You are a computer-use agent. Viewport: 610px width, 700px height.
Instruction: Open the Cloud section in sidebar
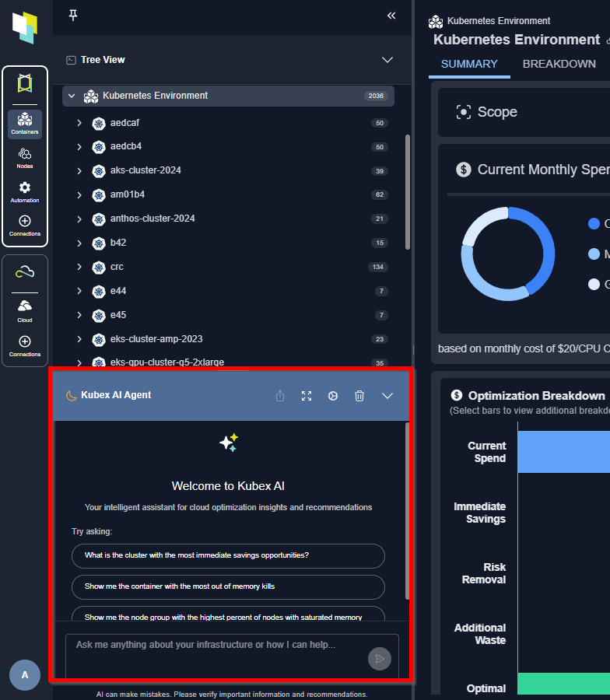pyautogui.click(x=25, y=311)
